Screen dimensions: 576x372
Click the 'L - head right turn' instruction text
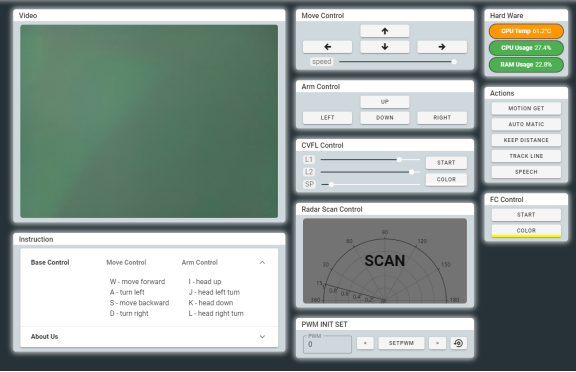tap(216, 314)
